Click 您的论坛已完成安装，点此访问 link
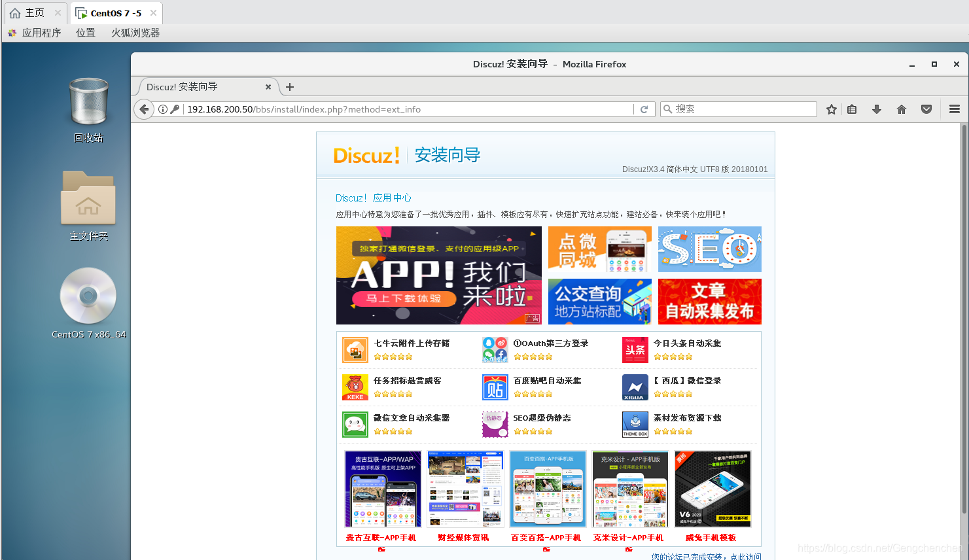Viewport: 969px width, 560px height. coord(707,556)
